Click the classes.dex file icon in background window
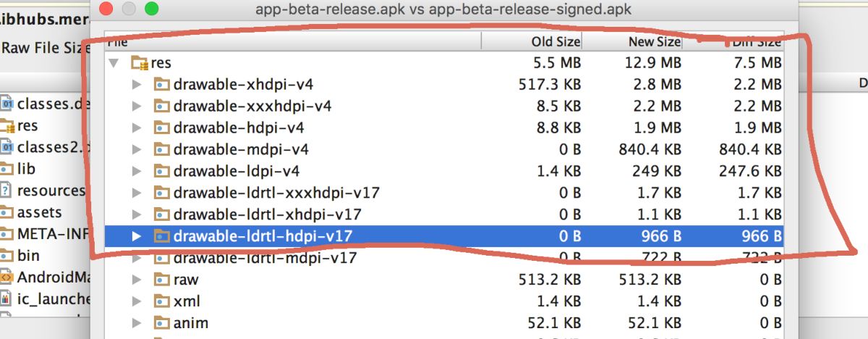This screenshot has height=339, width=868. tap(7, 104)
